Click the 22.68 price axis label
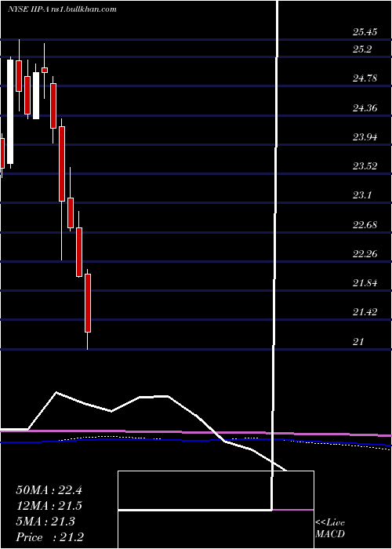Image resolution: width=392 pixels, height=549 pixels. (365, 224)
